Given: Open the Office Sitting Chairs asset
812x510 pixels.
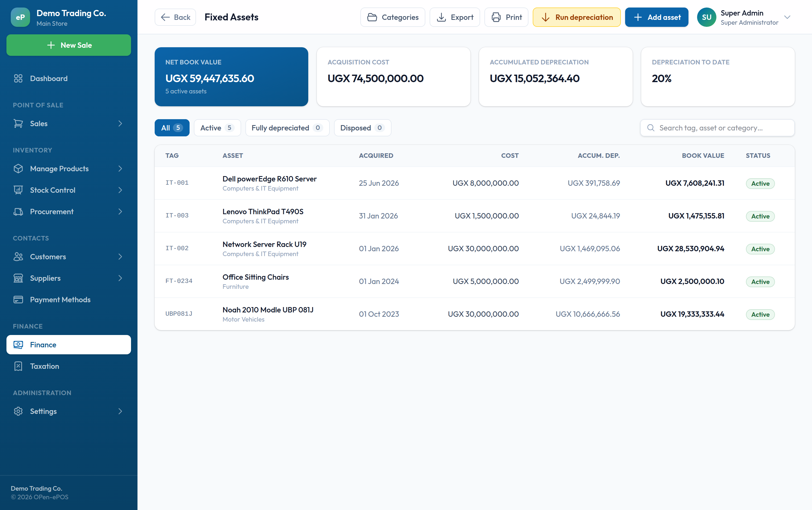Looking at the screenshot, I should point(256,277).
